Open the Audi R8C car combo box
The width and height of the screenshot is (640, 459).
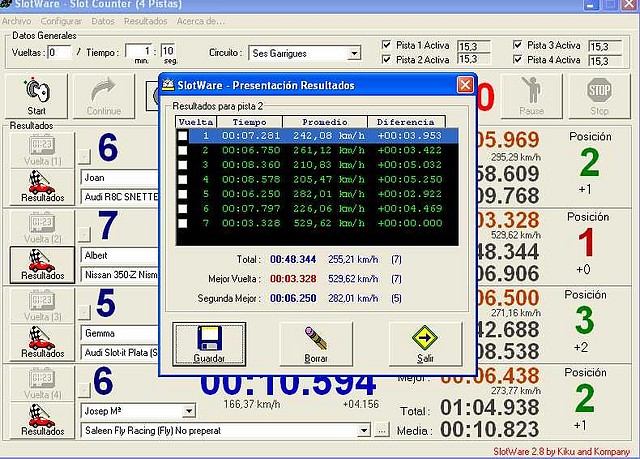point(120,197)
